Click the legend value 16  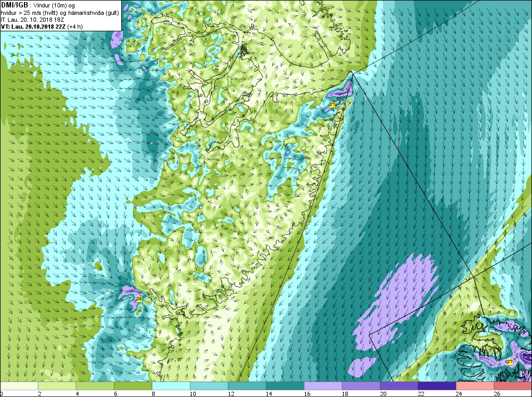pos(307,394)
